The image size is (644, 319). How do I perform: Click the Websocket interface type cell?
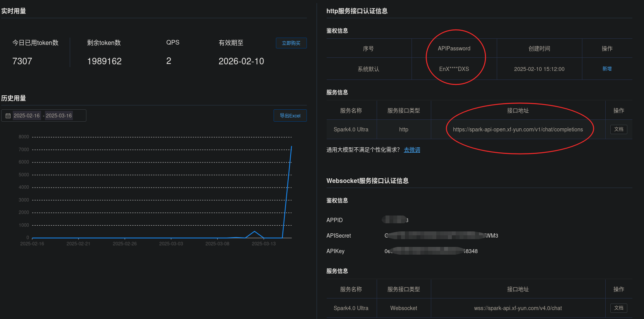403,308
